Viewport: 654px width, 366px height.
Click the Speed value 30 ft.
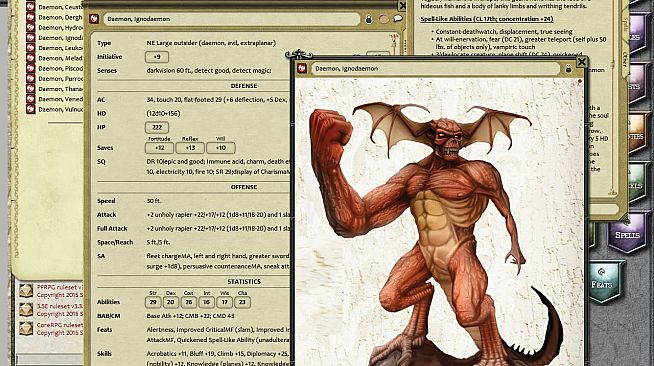153,201
